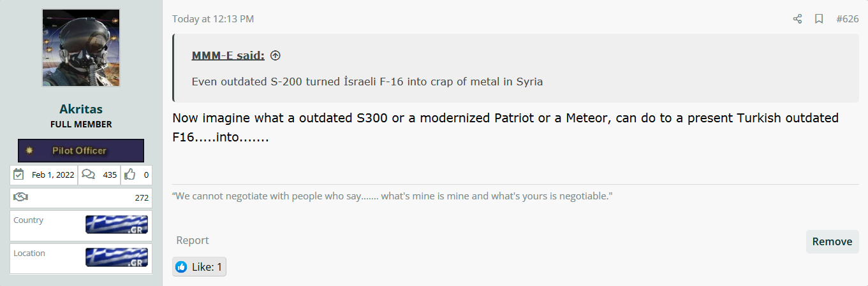
Task: Open post number #626 permalink
Action: click(x=848, y=19)
